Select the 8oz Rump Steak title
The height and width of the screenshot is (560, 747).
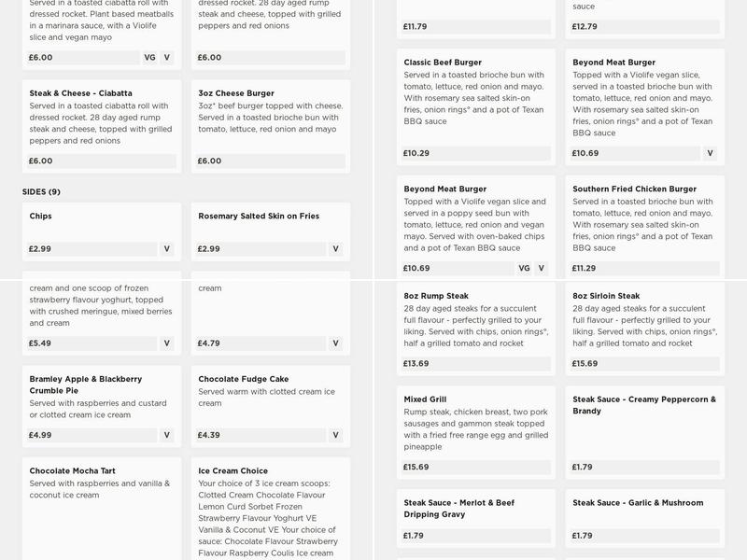436,296
